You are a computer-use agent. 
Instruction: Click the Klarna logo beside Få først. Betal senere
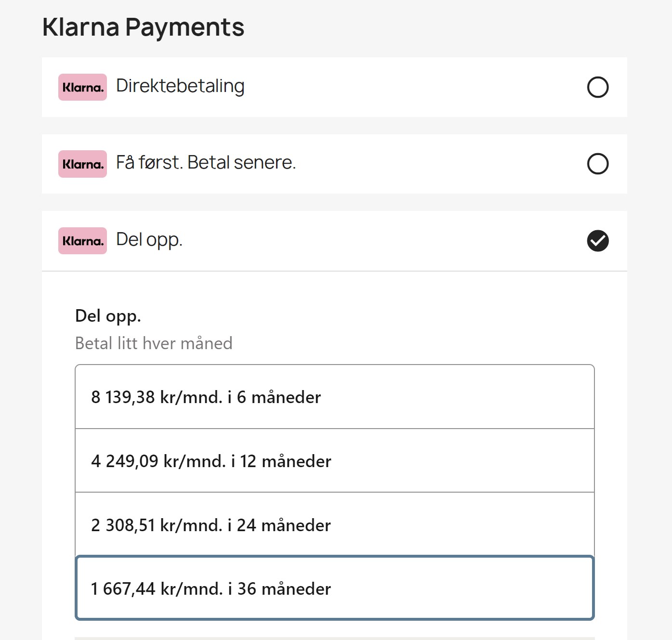(x=82, y=164)
